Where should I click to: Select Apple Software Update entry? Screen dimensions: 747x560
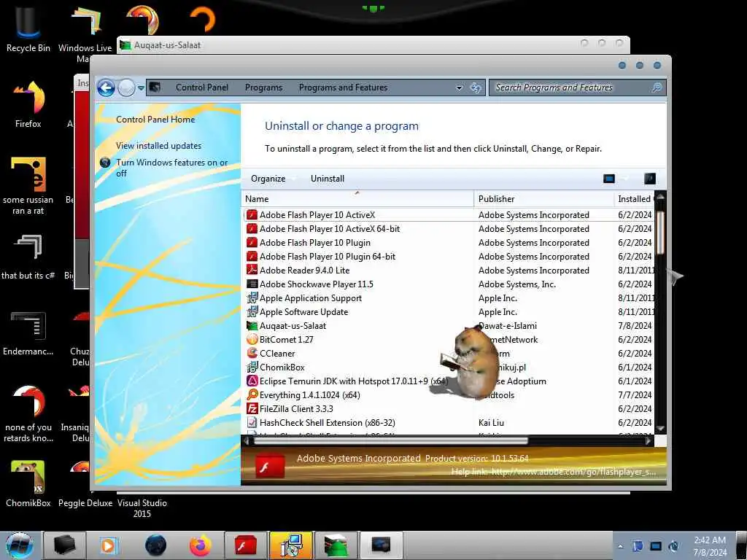[x=449, y=312]
